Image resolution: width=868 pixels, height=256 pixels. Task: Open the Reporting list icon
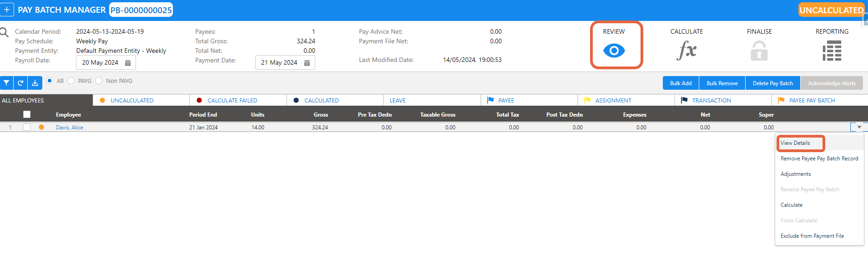click(x=832, y=51)
